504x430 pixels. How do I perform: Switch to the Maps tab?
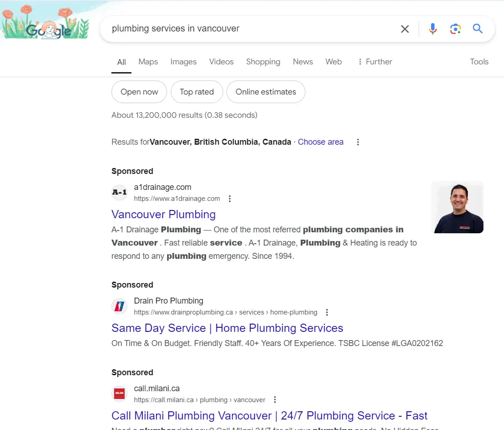pyautogui.click(x=148, y=62)
